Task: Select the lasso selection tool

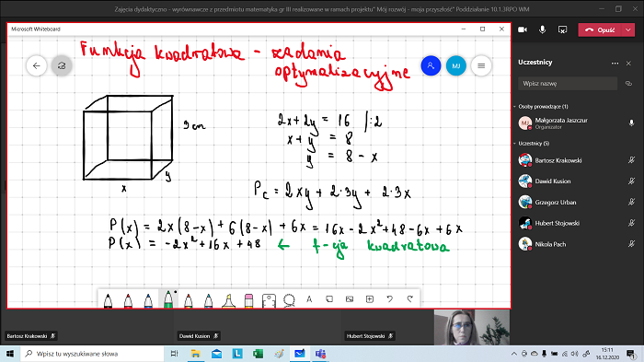Action: (289, 300)
